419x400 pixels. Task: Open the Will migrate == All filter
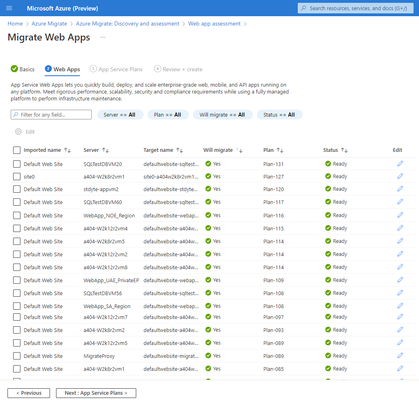point(222,115)
